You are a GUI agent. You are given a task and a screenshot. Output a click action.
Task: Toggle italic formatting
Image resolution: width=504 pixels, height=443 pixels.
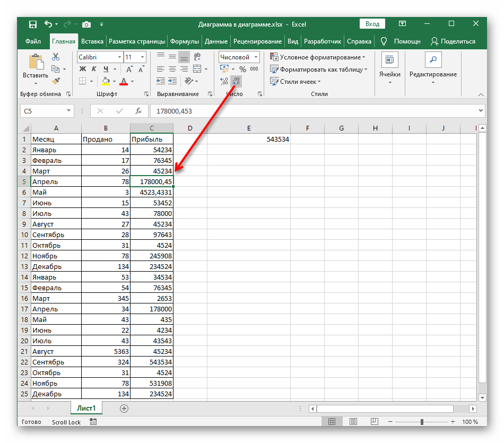(94, 69)
